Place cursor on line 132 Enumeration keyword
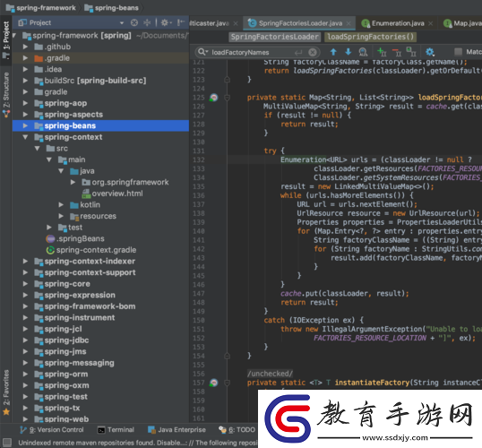This screenshot has width=482, height=448. point(303,159)
